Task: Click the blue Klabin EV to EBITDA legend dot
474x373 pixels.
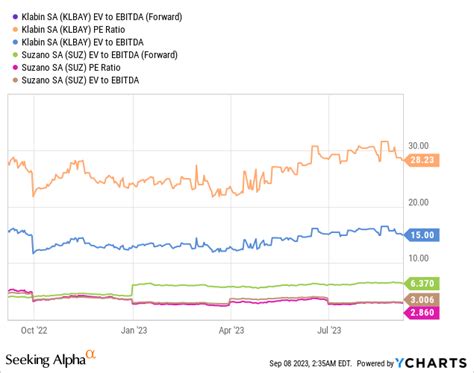Action: (x=15, y=42)
